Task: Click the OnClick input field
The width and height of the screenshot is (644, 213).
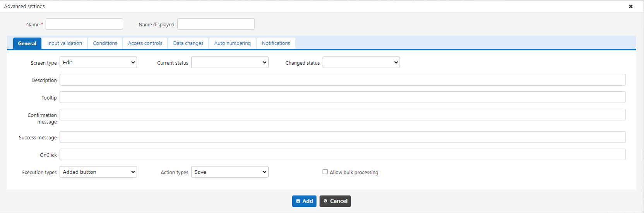Action: point(343,155)
